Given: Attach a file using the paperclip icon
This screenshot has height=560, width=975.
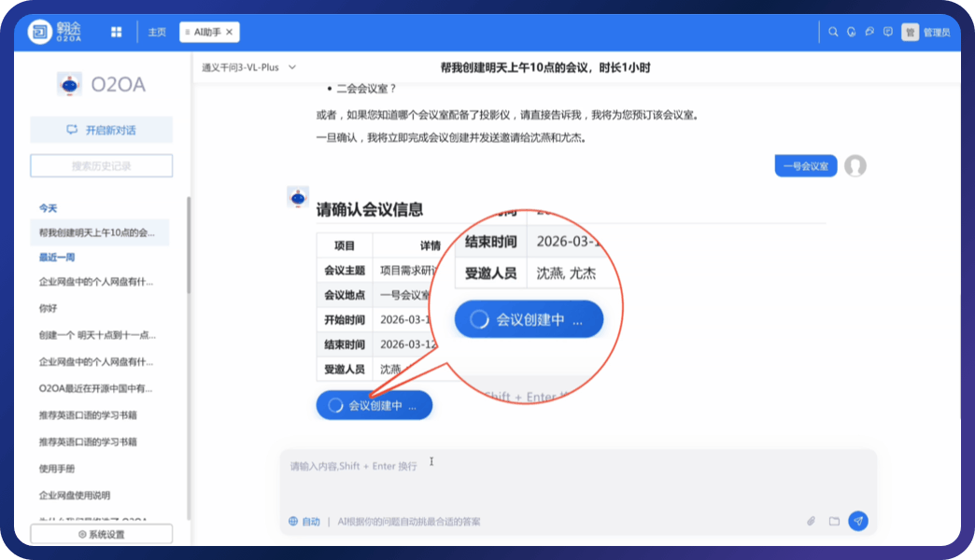Looking at the screenshot, I should coord(811,522).
